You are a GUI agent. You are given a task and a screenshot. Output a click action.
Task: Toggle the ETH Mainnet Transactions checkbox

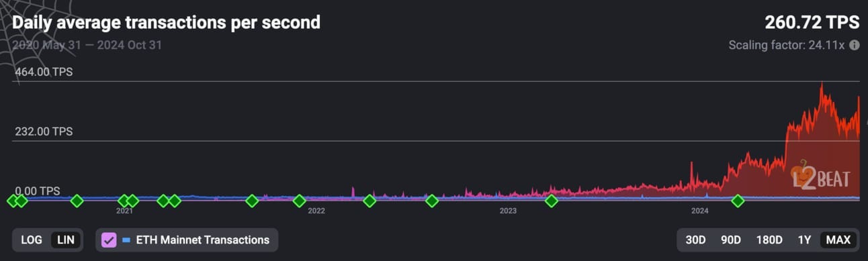click(109, 240)
